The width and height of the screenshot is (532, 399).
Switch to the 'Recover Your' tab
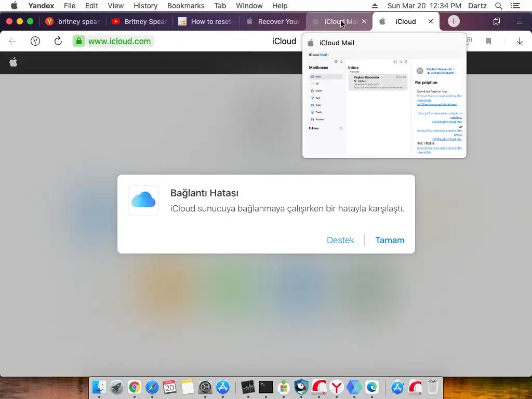coord(272,21)
